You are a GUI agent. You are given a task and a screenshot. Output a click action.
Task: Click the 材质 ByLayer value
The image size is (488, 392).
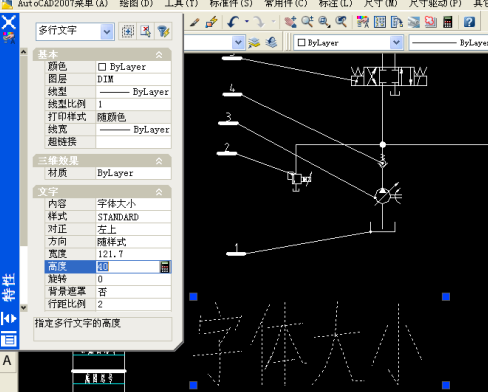coord(133,173)
